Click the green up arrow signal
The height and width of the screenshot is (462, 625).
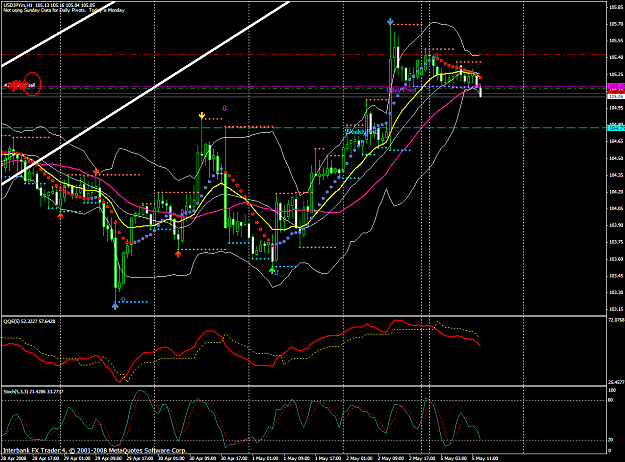coord(272,271)
